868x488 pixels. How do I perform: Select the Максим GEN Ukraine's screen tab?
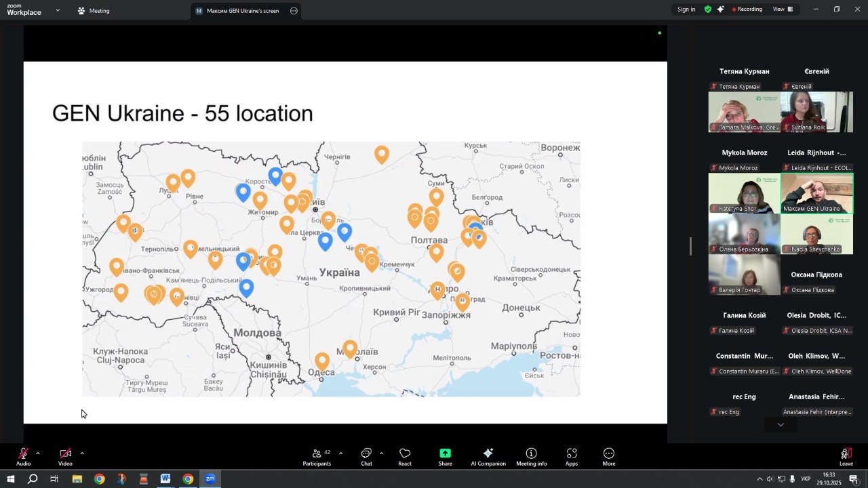coord(242,11)
